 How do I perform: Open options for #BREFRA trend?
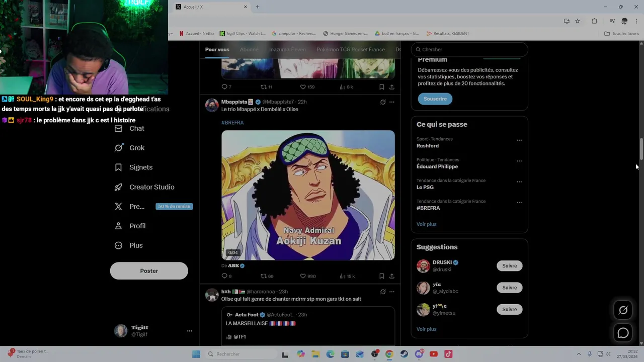coord(519,203)
